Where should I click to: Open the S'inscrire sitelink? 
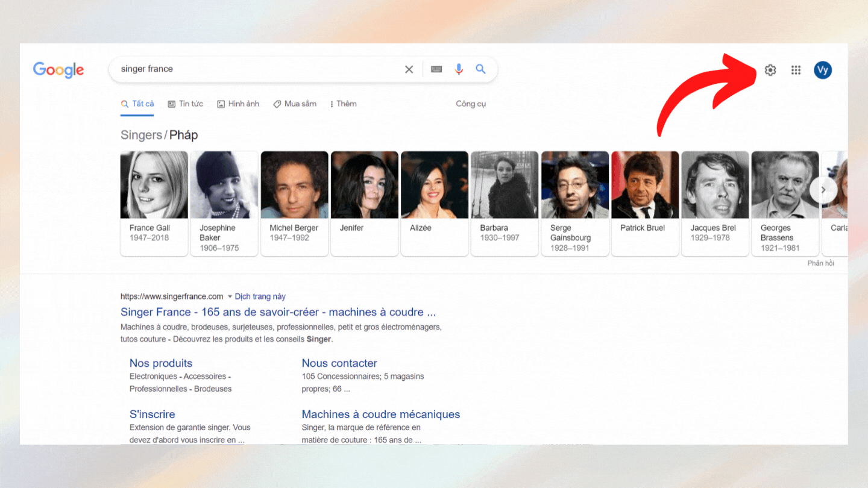(x=153, y=414)
